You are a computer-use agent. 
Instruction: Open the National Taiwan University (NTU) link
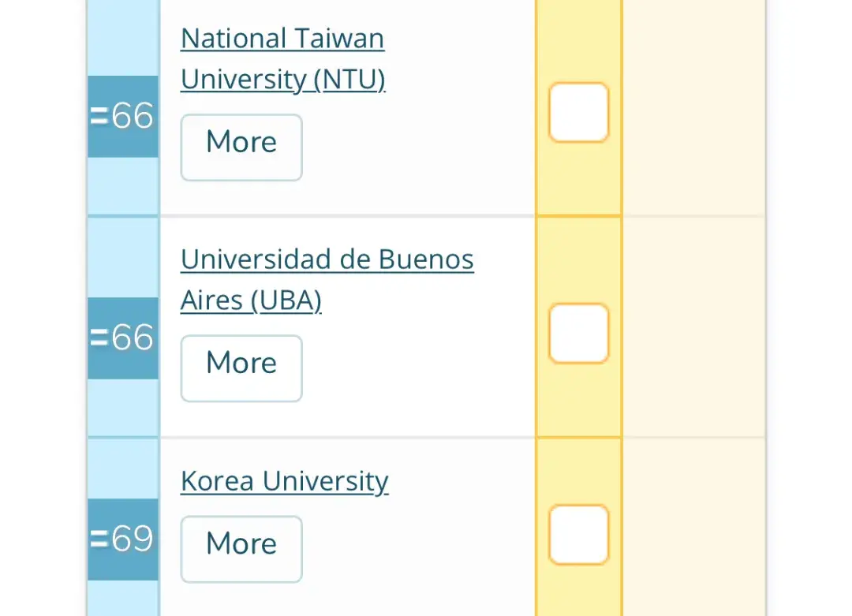(x=282, y=59)
